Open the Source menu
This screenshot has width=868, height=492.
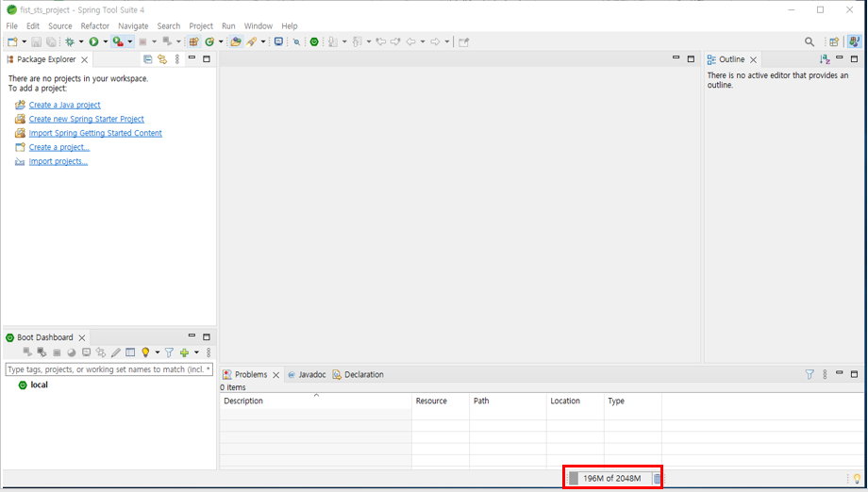coord(59,26)
